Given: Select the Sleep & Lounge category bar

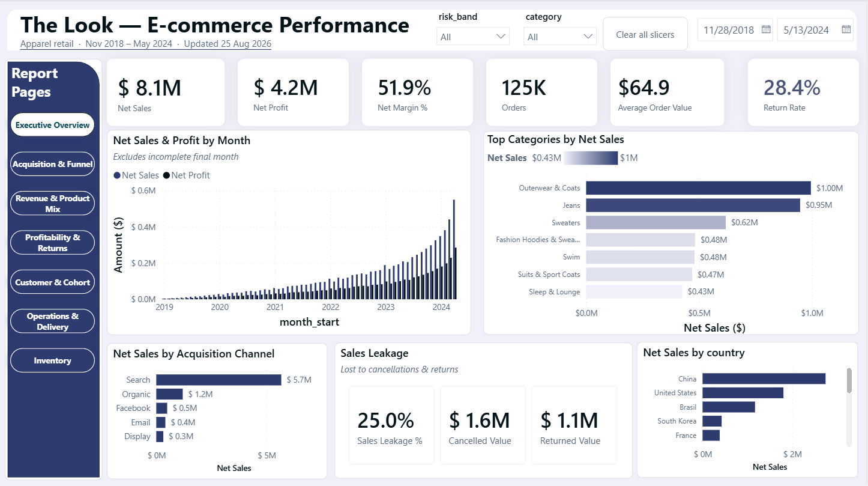Looking at the screenshot, I should click(634, 292).
